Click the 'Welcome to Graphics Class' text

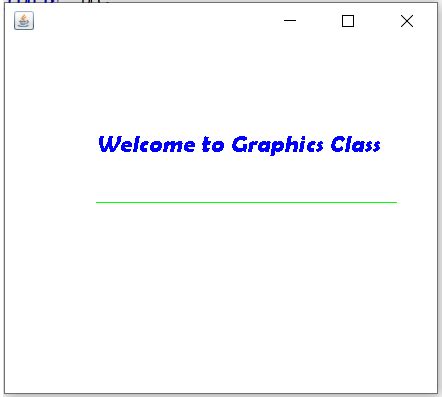pyautogui.click(x=239, y=145)
